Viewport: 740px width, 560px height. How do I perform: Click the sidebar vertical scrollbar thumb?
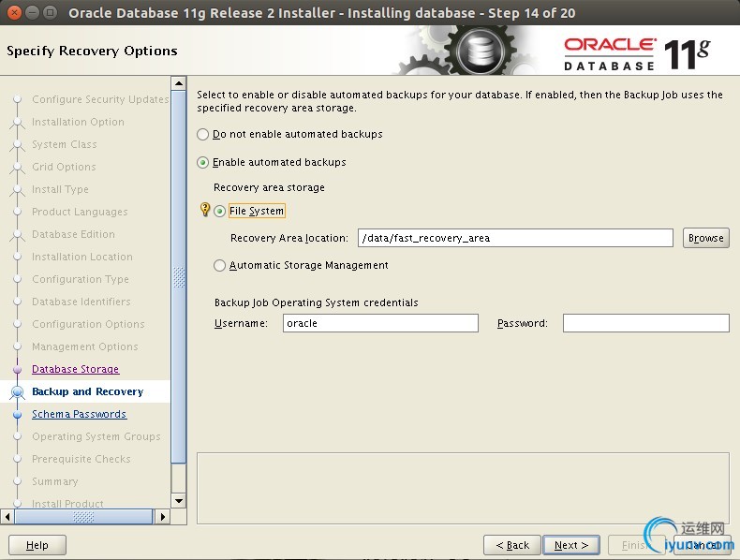(179, 277)
